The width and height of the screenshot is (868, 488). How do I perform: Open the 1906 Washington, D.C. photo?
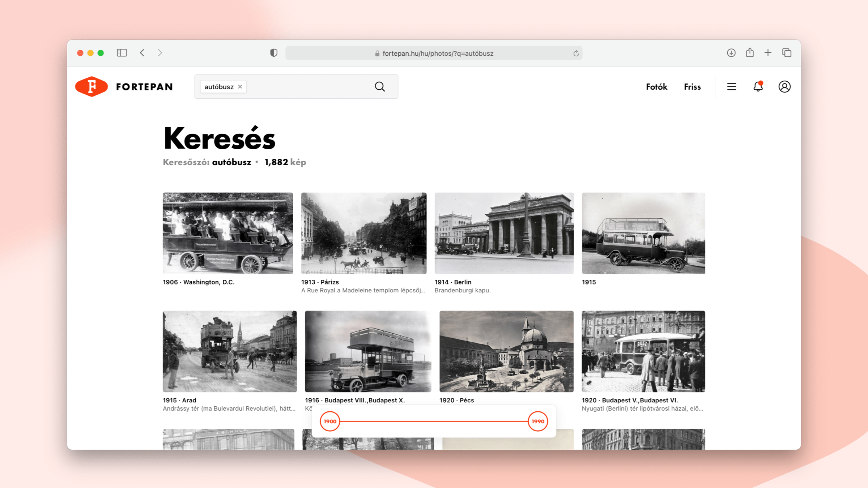(228, 233)
